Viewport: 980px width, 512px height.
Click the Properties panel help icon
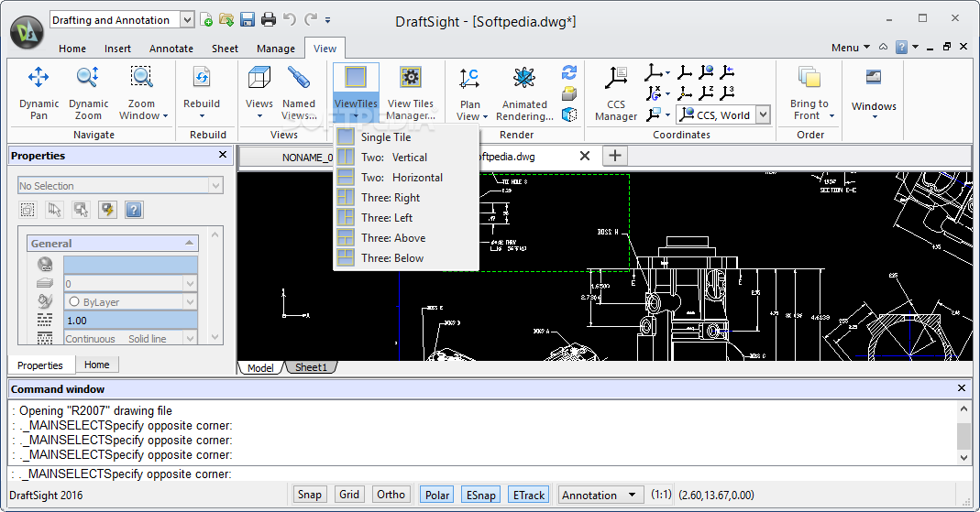134,210
